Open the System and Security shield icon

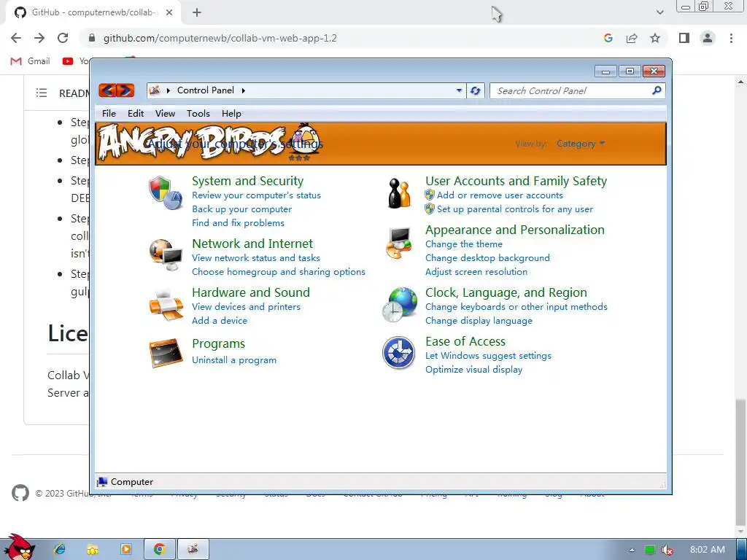[x=166, y=192]
